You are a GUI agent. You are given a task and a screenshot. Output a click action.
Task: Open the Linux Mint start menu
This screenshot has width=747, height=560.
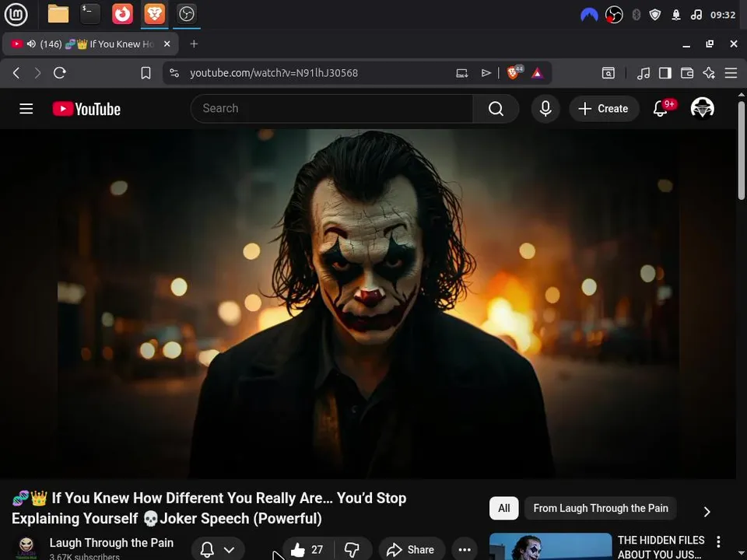pos(16,14)
